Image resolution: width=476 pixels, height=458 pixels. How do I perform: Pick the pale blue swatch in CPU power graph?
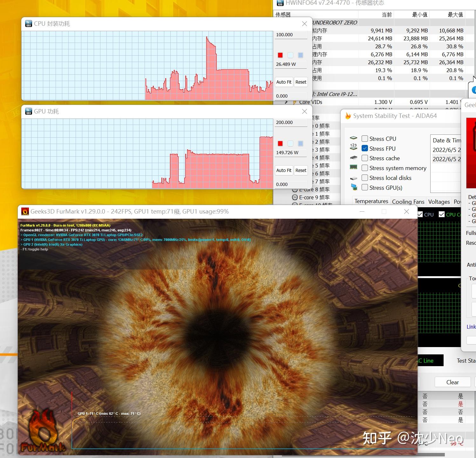(x=290, y=55)
